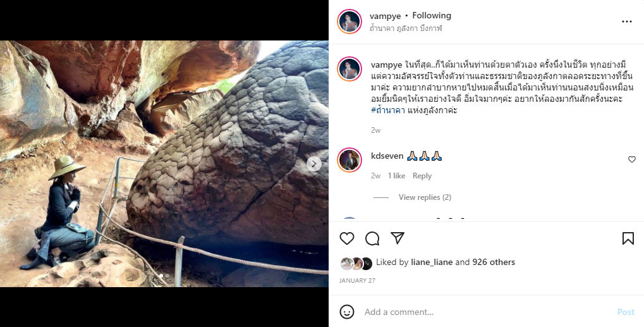Like the post with the heart icon
644x327 pixels.
coord(347,238)
